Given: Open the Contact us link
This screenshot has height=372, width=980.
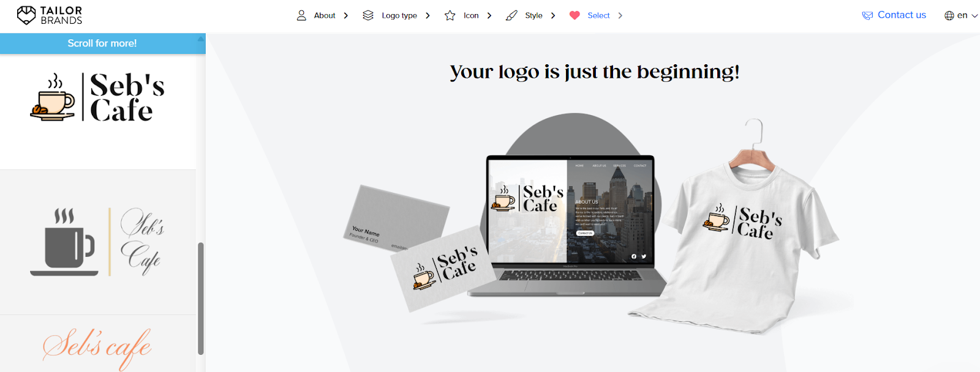Looking at the screenshot, I should coord(902,15).
